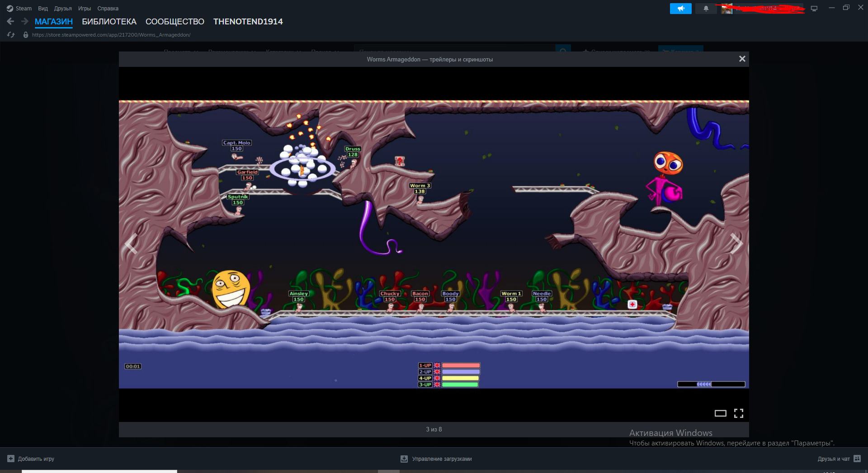The image size is (868, 473).
Task: Show the next screenshot
Action: pyautogui.click(x=736, y=244)
